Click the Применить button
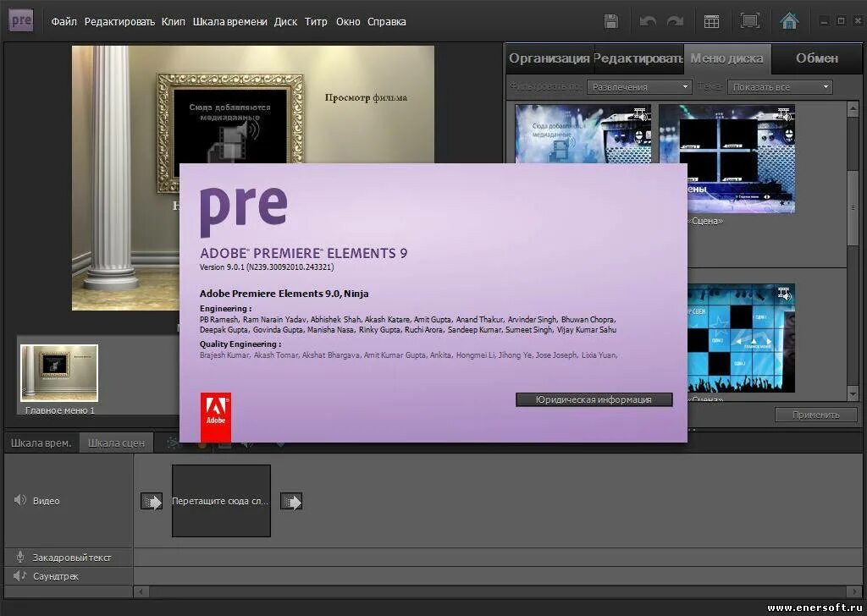The height and width of the screenshot is (616, 867). tap(815, 415)
